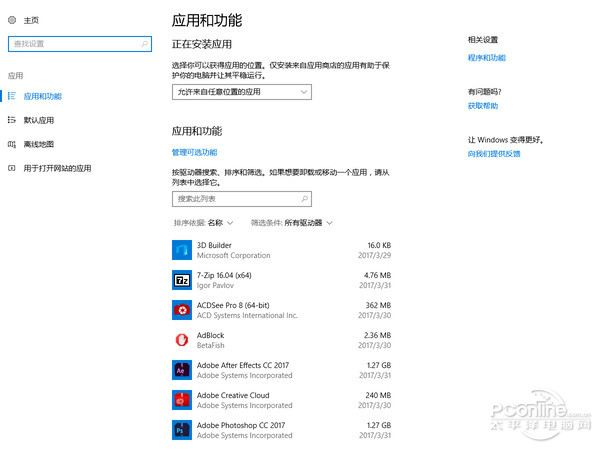Click the search magnifier in settings search box

(x=144, y=44)
